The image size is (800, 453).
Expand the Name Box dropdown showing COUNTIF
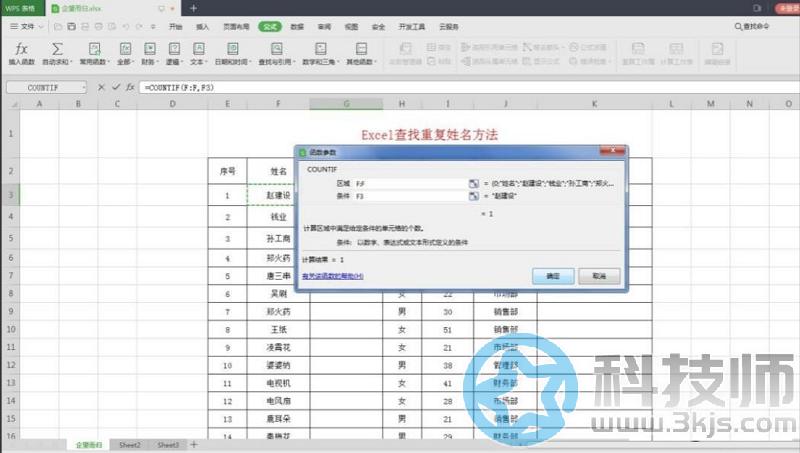coord(84,88)
